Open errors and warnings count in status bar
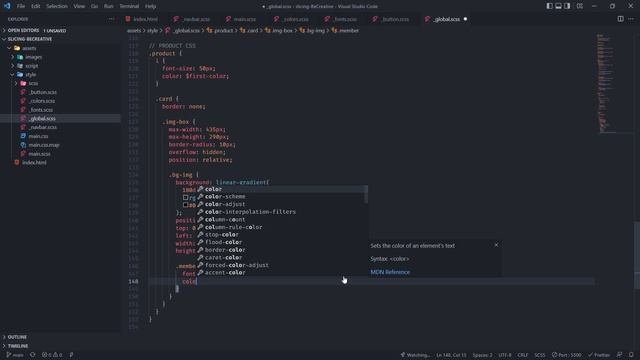640x360 pixels. pyautogui.click(x=52, y=355)
